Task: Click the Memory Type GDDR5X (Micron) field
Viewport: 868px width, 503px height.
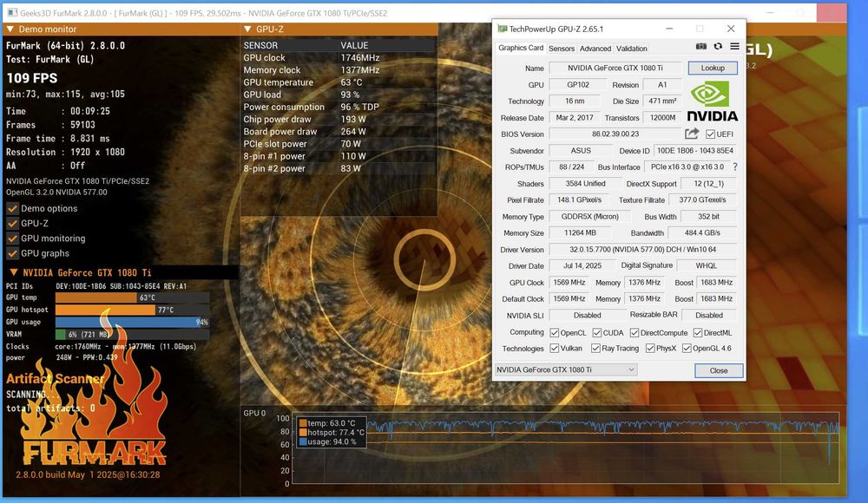Action: pos(589,216)
